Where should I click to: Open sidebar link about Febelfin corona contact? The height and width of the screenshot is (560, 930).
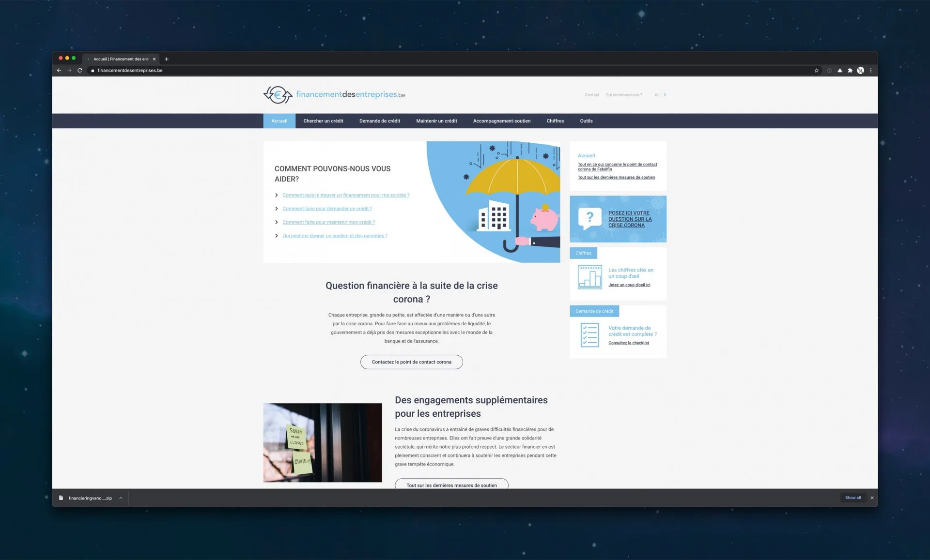(x=617, y=166)
